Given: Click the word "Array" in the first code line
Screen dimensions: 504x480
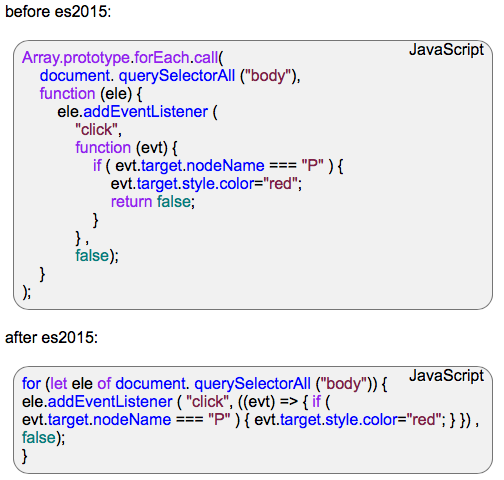Looking at the screenshot, I should tap(41, 58).
